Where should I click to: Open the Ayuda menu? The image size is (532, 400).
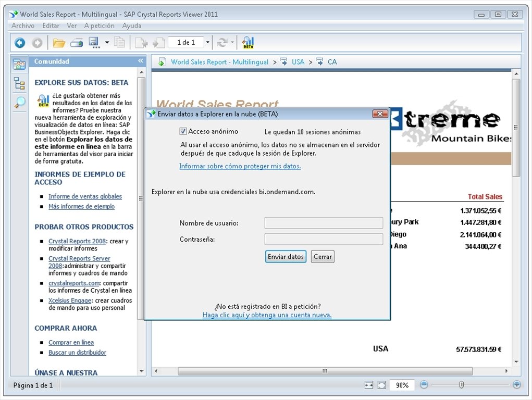click(x=132, y=26)
